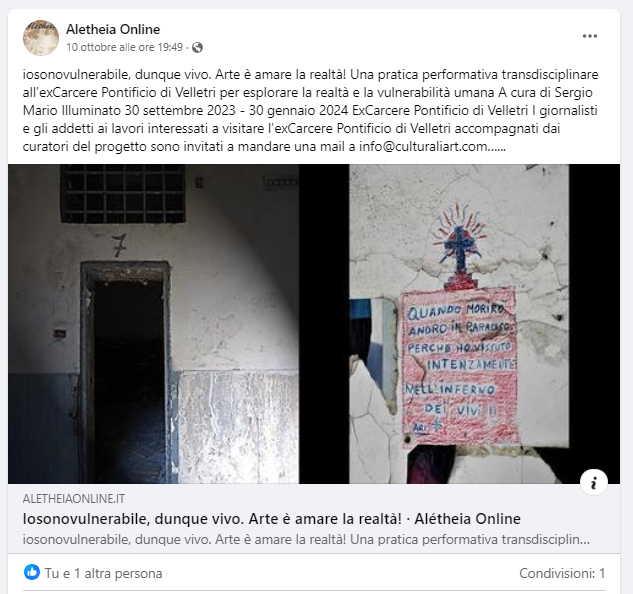The width and height of the screenshot is (633, 594).
Task: Open the three-dot post options menu
Action: click(x=590, y=36)
